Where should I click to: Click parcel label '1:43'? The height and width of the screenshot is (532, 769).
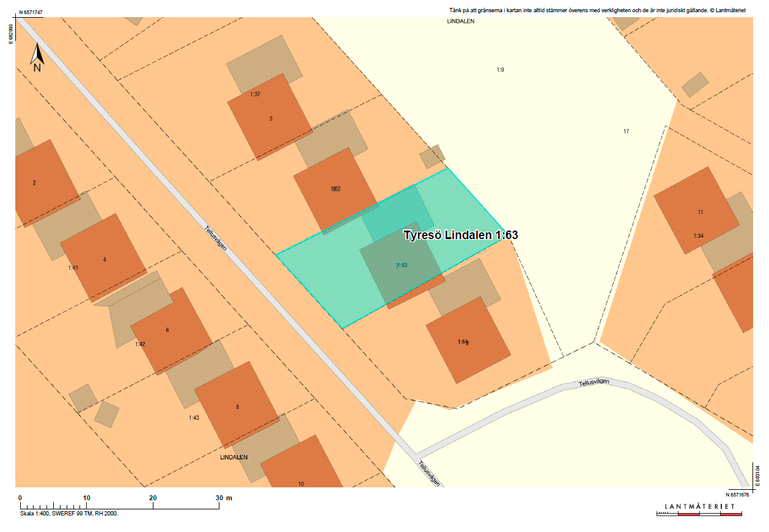coord(194,418)
